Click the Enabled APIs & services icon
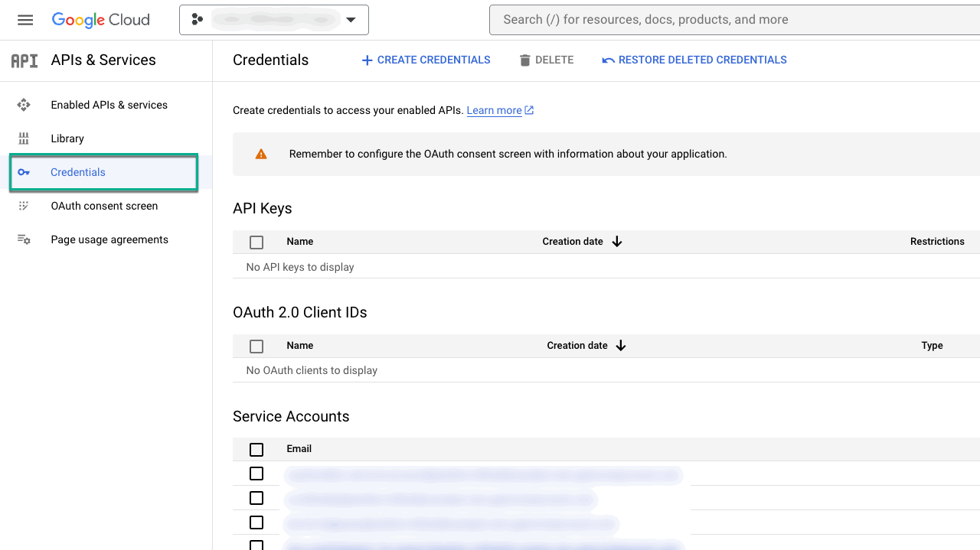 24,105
